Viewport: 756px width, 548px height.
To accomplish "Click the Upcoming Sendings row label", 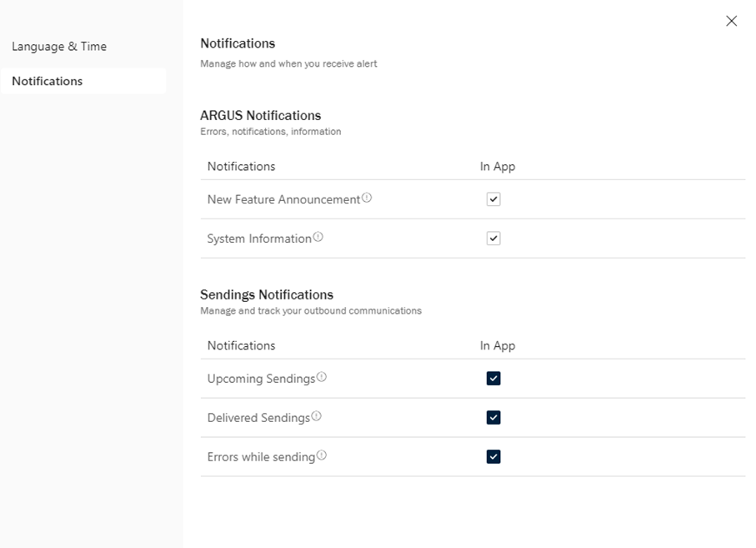I will pos(261,380).
